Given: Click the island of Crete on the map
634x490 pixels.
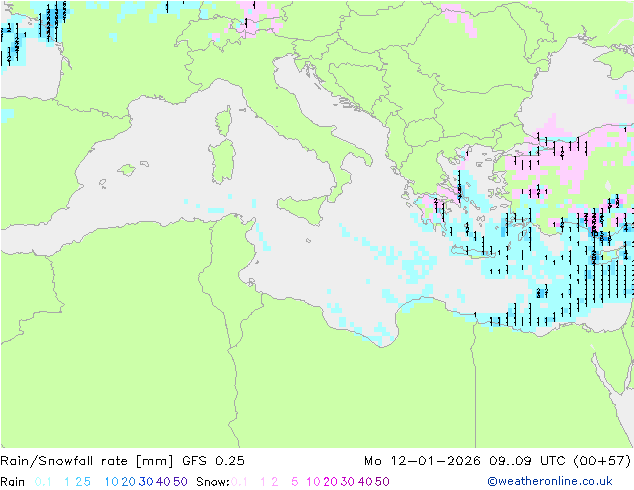Looking at the screenshot, I should 472,251.
